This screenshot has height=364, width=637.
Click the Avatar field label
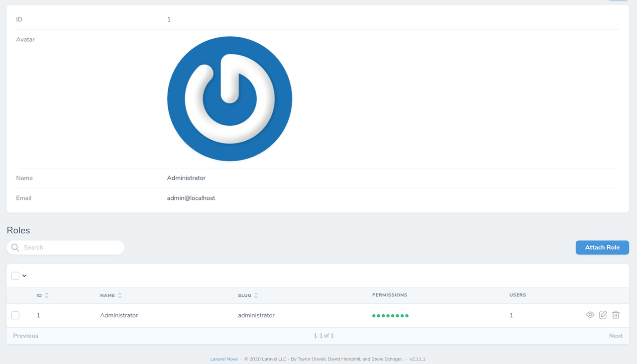tap(25, 39)
